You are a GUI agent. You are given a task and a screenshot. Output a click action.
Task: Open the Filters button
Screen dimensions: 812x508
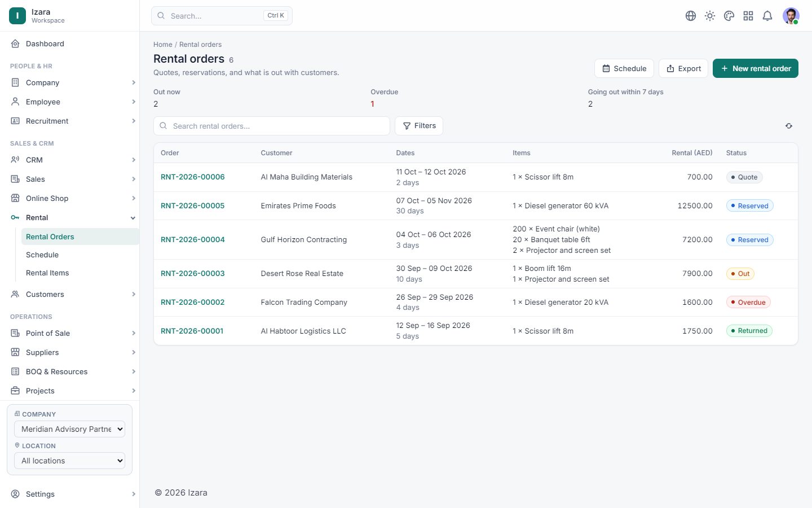(419, 126)
